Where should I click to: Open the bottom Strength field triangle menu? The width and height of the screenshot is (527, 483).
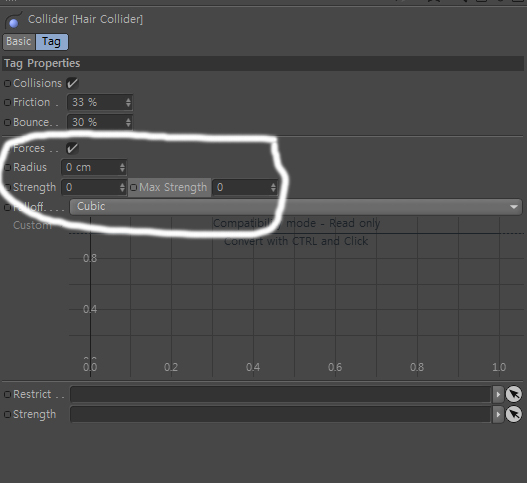498,414
